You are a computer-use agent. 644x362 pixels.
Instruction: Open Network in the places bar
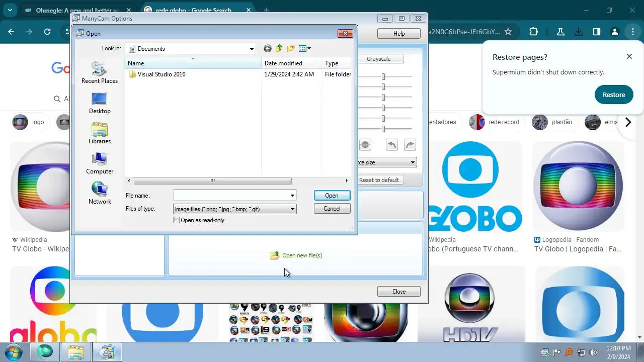coord(100,194)
